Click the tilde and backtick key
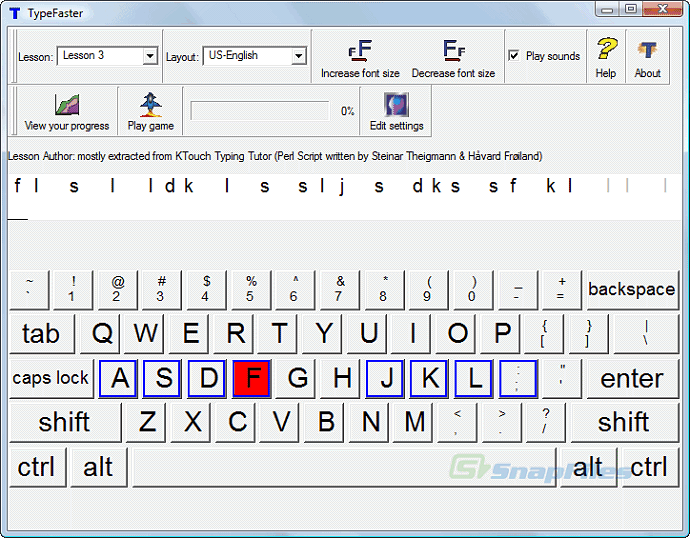This screenshot has width=690, height=538. point(29,290)
